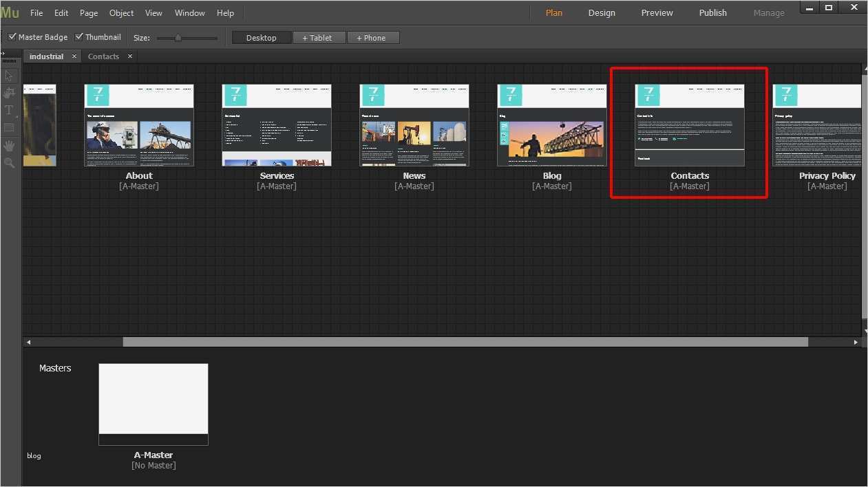Select the About page thumbnail

point(139,125)
